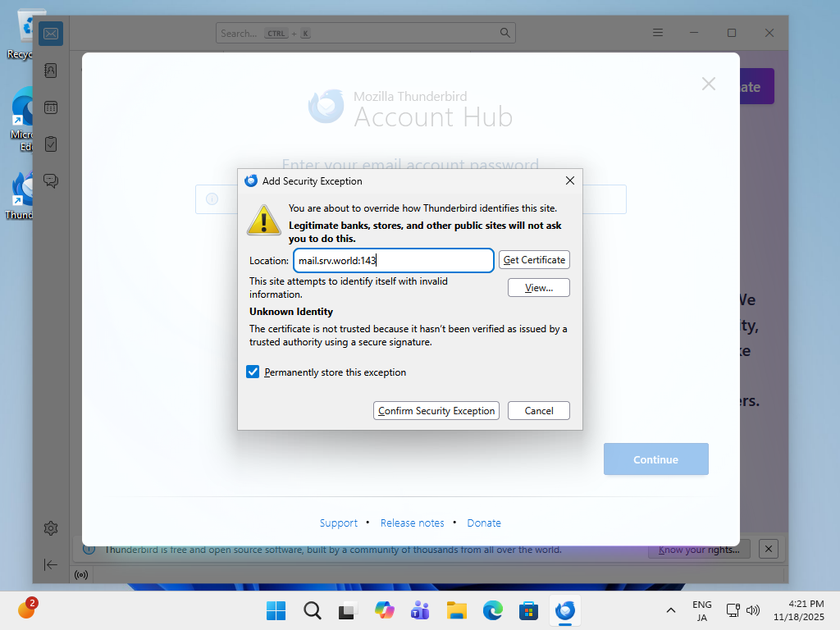Cancel the security exception dialog
The height and width of the screenshot is (630, 840).
[x=538, y=410]
